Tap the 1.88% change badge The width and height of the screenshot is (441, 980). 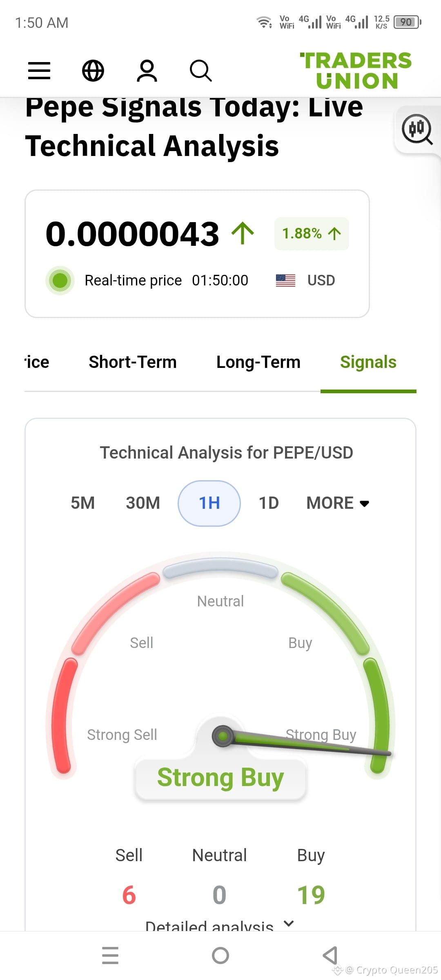pyautogui.click(x=312, y=234)
